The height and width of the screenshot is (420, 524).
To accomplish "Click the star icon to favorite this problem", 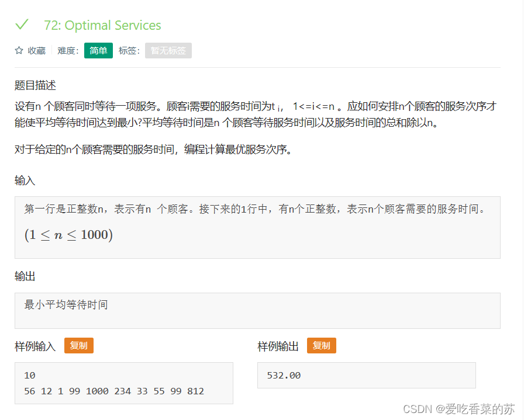I will 18,50.
